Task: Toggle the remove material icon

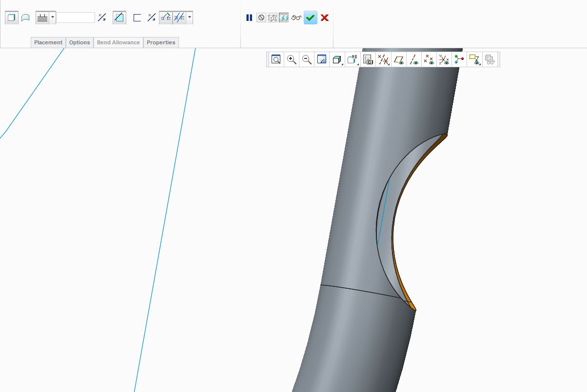Action: click(x=119, y=18)
